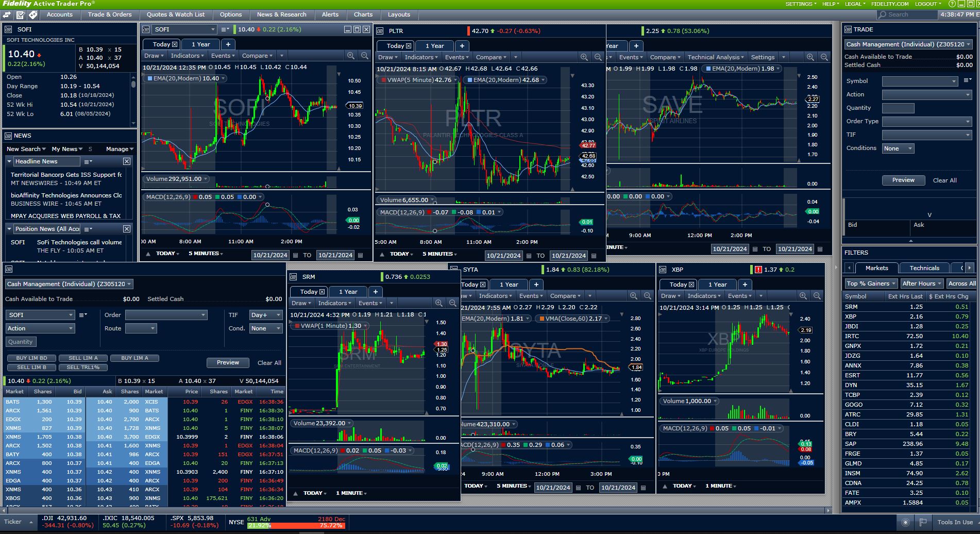The width and height of the screenshot is (980, 534).
Task: Click the Search box in top bar
Action: (908, 14)
